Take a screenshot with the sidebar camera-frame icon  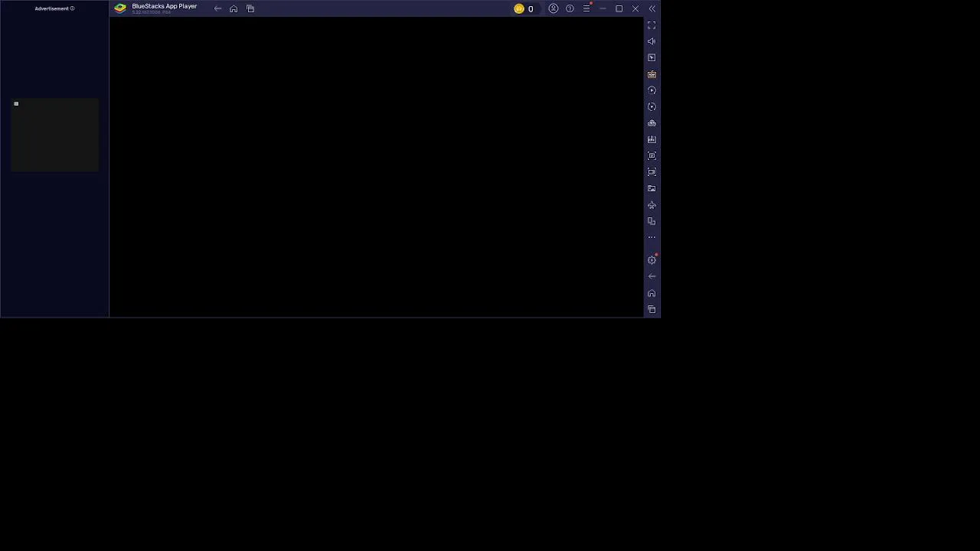(x=652, y=156)
